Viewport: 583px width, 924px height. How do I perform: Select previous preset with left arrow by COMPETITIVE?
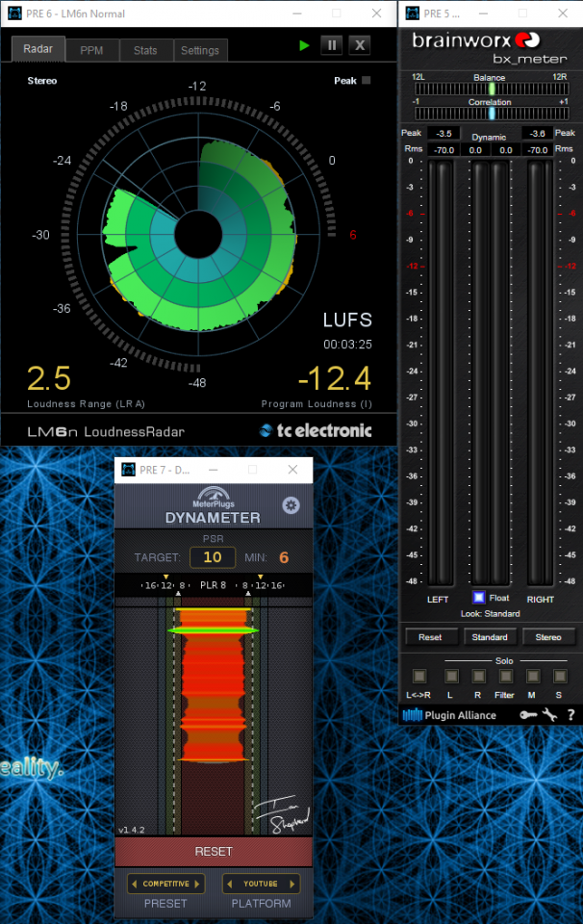point(135,884)
